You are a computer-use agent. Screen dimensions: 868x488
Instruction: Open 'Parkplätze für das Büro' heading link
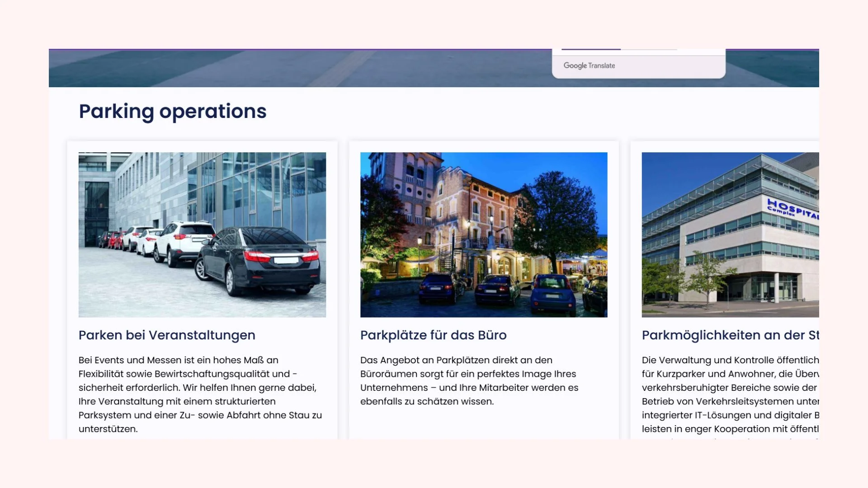433,335
